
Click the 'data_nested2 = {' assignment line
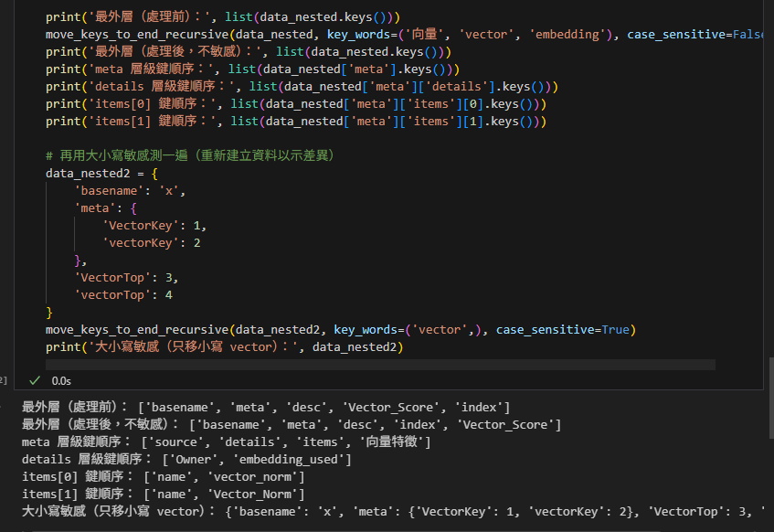coord(102,173)
